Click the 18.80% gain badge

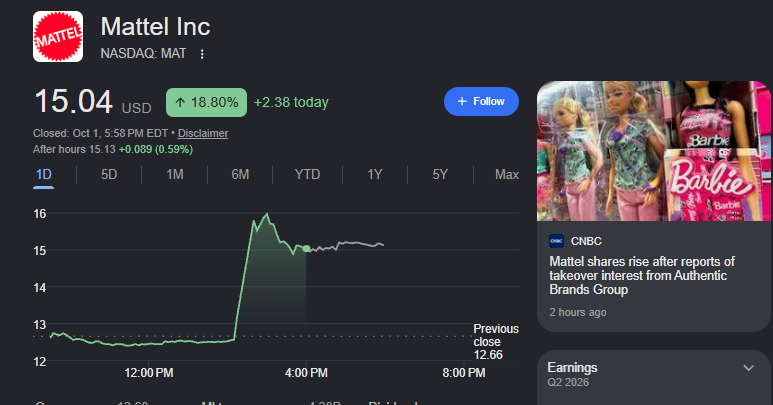pos(206,102)
